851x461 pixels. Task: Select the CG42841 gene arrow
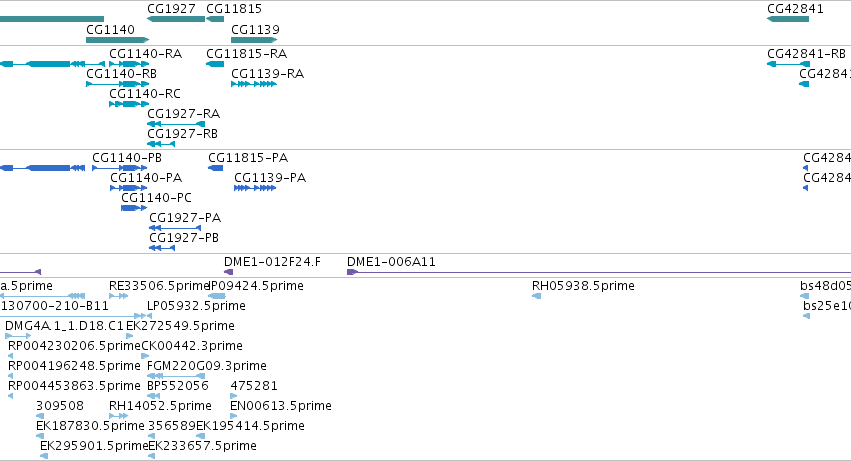[x=788, y=19]
